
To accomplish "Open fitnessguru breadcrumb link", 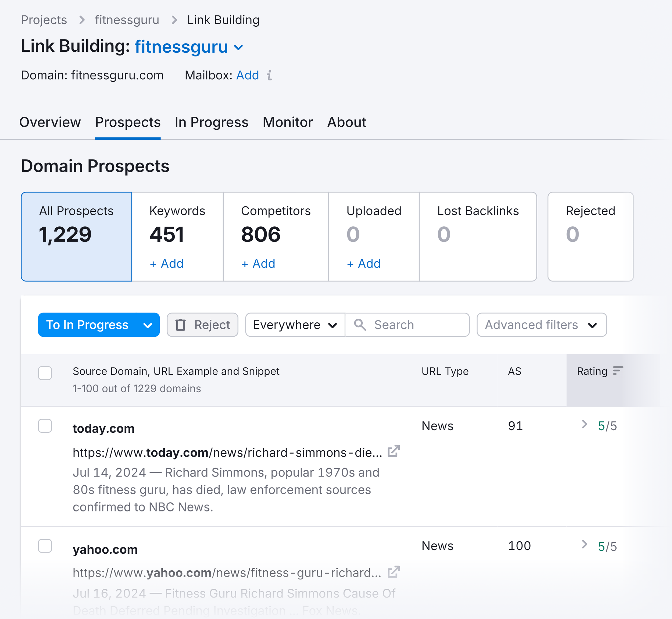I will (127, 20).
